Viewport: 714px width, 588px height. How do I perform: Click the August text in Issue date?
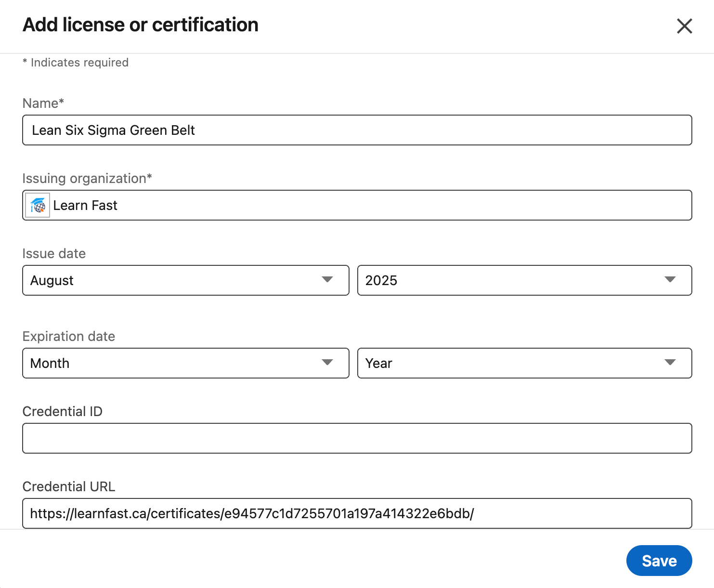52,280
